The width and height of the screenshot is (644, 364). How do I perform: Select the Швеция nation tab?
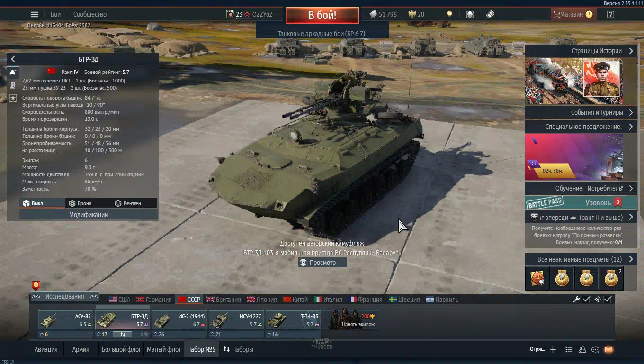pos(404,300)
